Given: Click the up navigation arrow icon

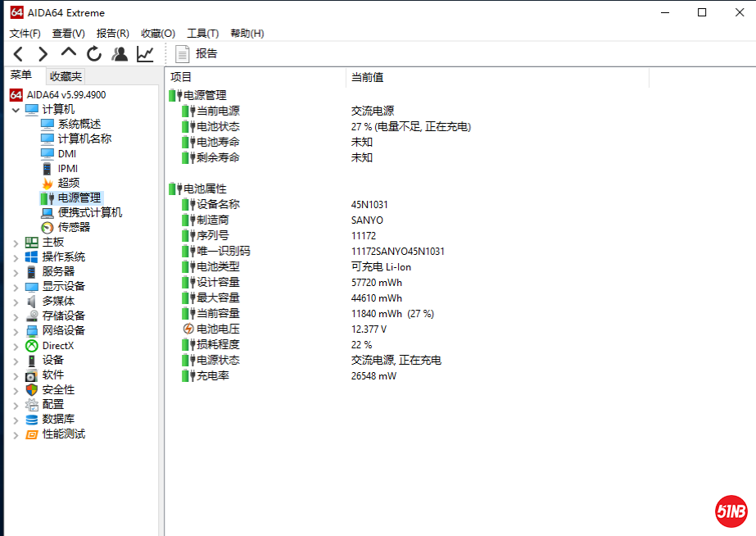Looking at the screenshot, I should point(68,52).
